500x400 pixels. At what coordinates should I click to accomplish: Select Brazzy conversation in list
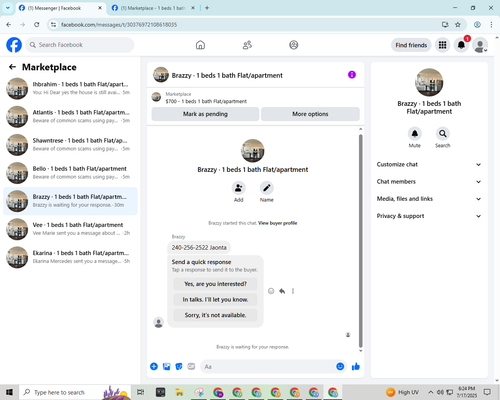tap(70, 201)
